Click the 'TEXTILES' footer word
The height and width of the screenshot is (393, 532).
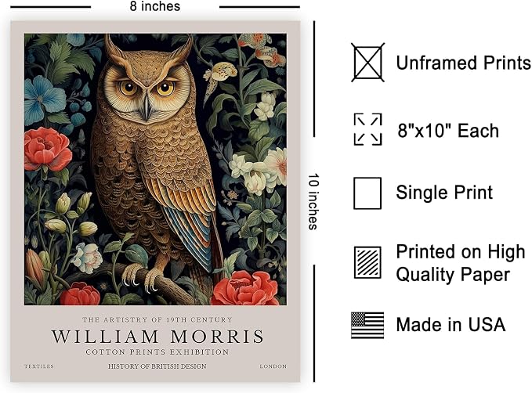39,366
